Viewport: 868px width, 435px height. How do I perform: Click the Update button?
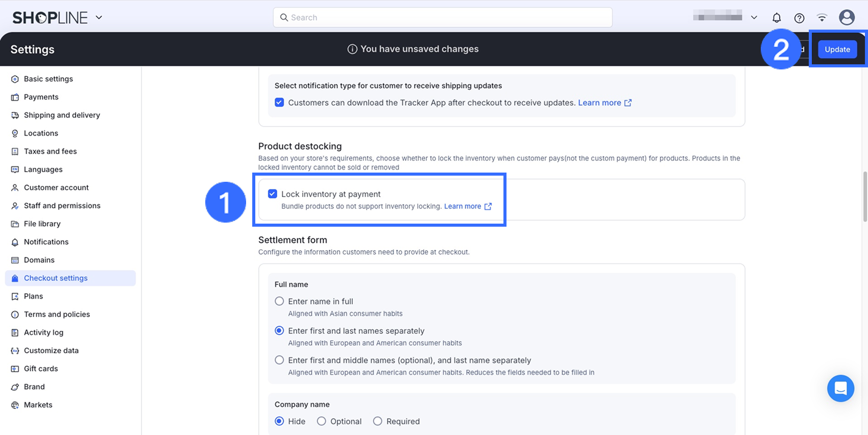click(837, 50)
